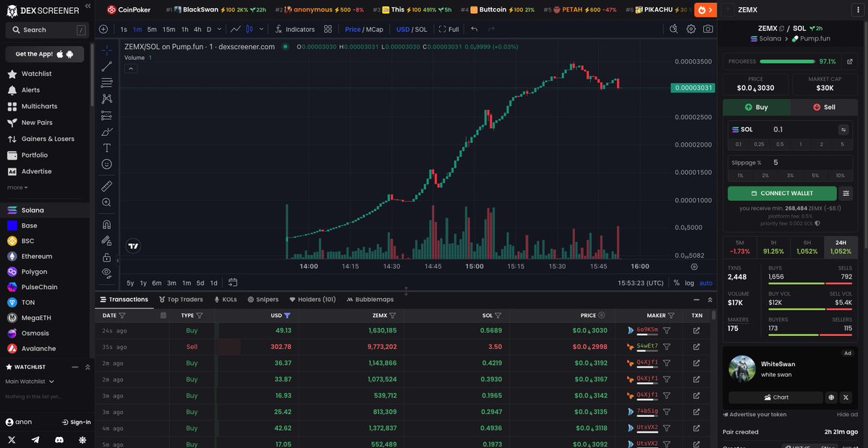Expand the sidebar 'more' menu
The width and height of the screenshot is (868, 448).
17,187
